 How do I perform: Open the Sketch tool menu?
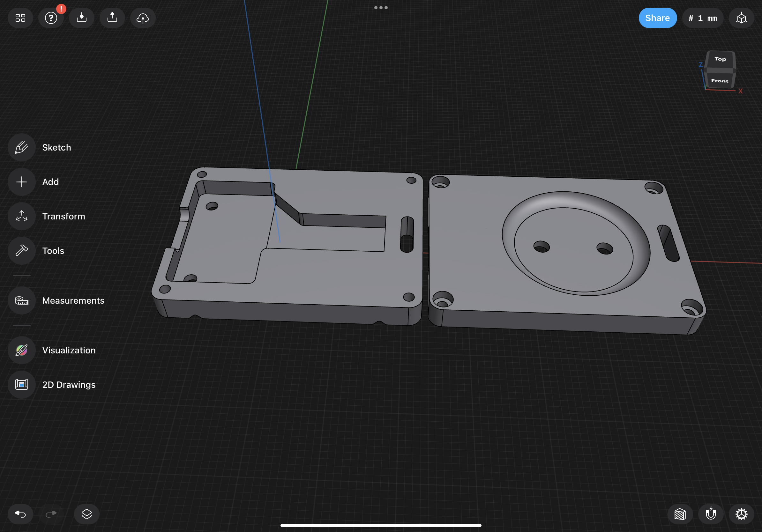pyautogui.click(x=22, y=147)
